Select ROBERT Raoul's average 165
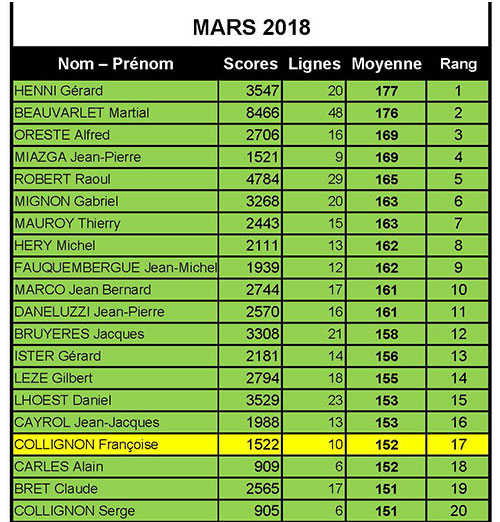 (x=386, y=179)
